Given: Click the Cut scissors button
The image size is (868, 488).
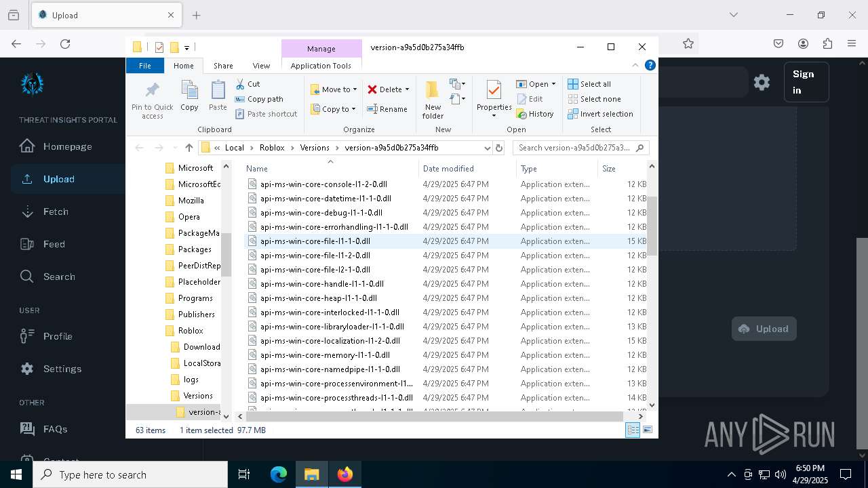Looking at the screenshot, I should pos(248,84).
